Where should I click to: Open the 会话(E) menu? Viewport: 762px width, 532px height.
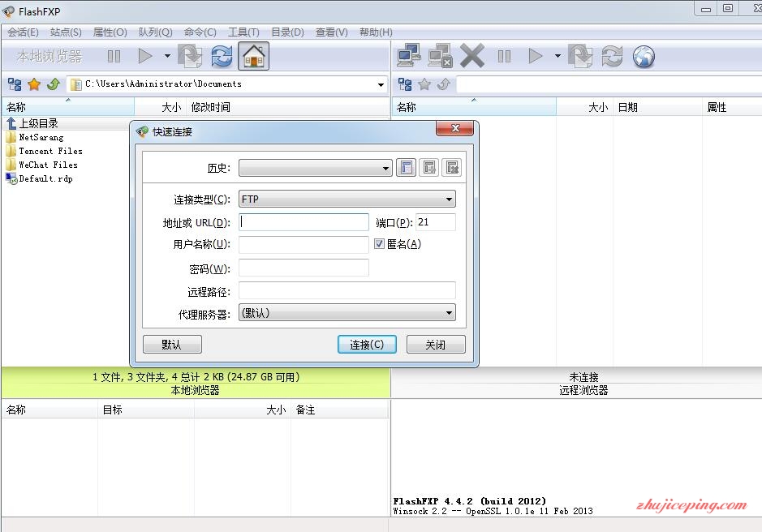[23, 32]
